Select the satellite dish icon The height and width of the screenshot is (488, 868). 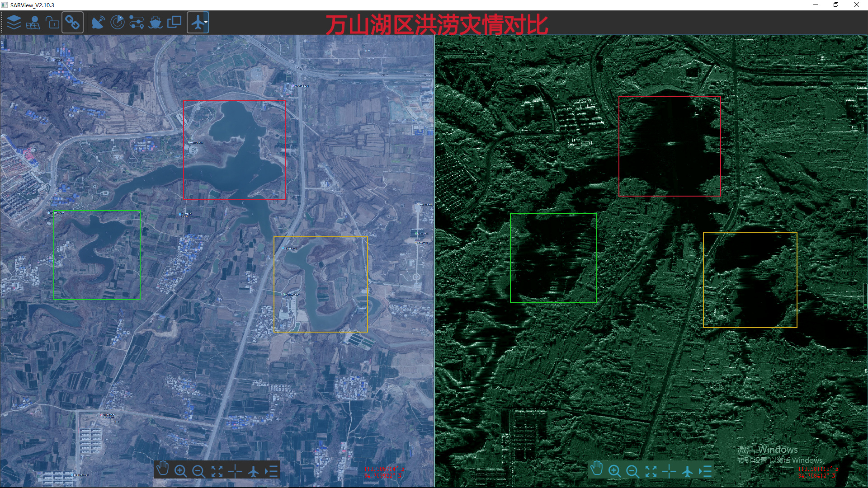[x=98, y=22]
